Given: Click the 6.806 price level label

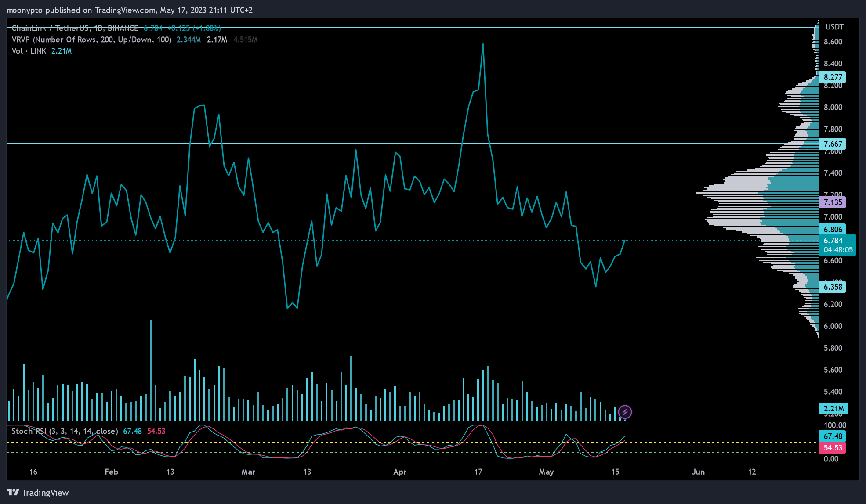Looking at the screenshot, I should (833, 229).
